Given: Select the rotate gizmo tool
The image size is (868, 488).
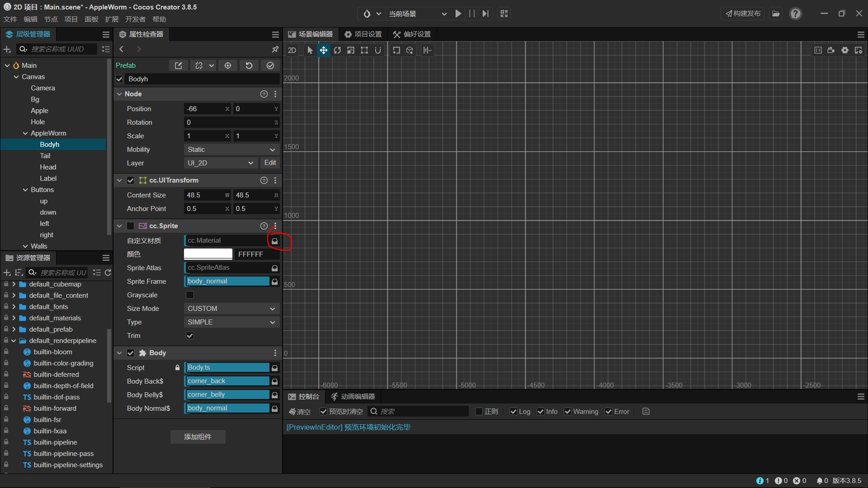Looking at the screenshot, I should click(337, 50).
